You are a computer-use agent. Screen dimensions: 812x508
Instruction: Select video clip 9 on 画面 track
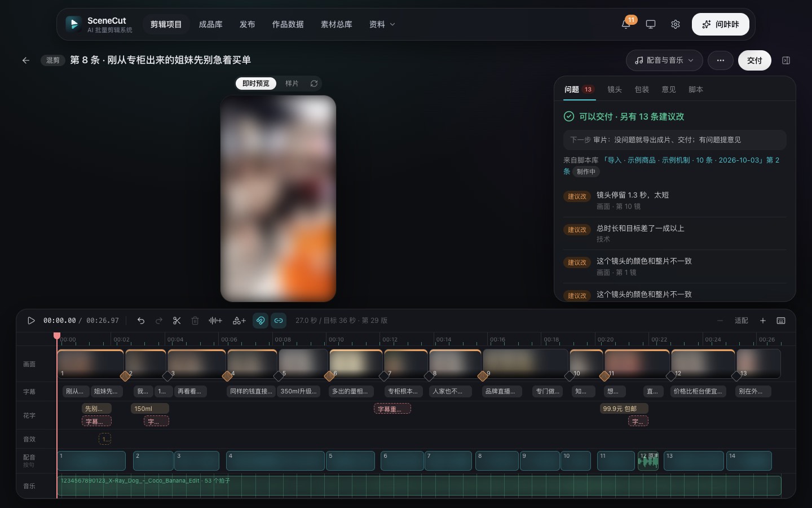tap(525, 364)
